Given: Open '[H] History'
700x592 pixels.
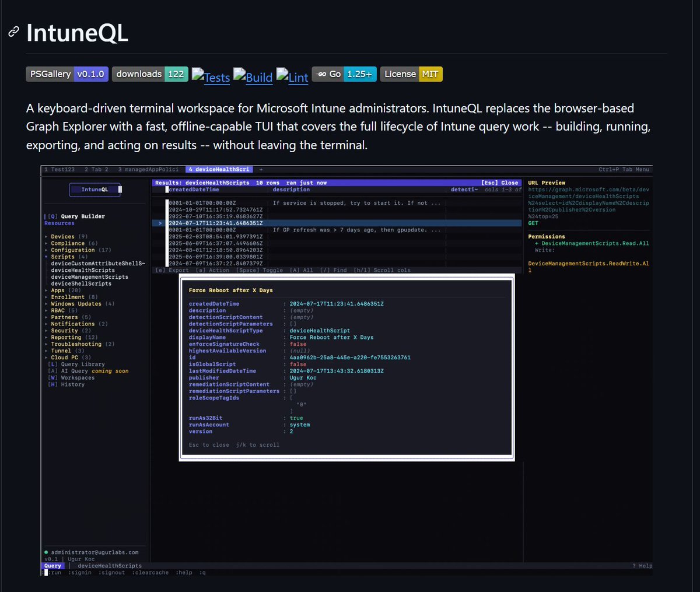Looking at the screenshot, I should [66, 384].
